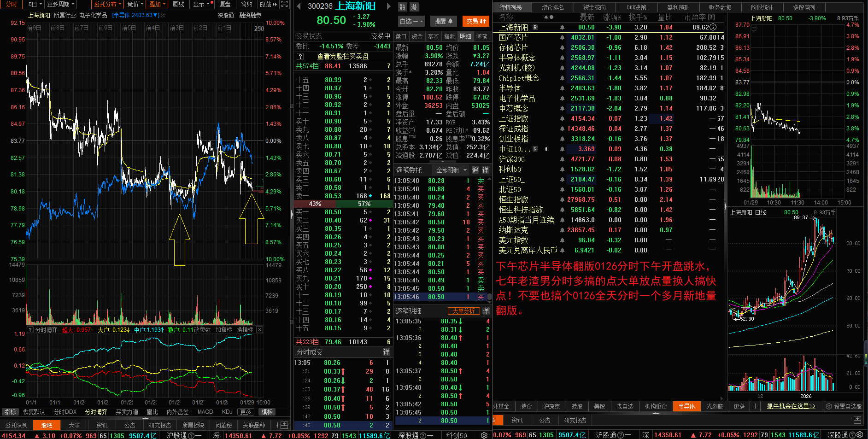Click the plus icon on mini intraday chart

[x=754, y=28]
